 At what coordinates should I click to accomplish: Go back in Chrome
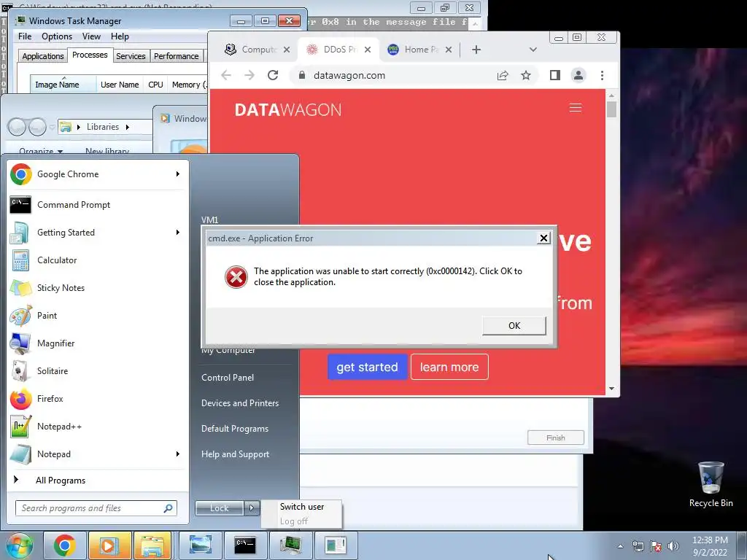(226, 75)
